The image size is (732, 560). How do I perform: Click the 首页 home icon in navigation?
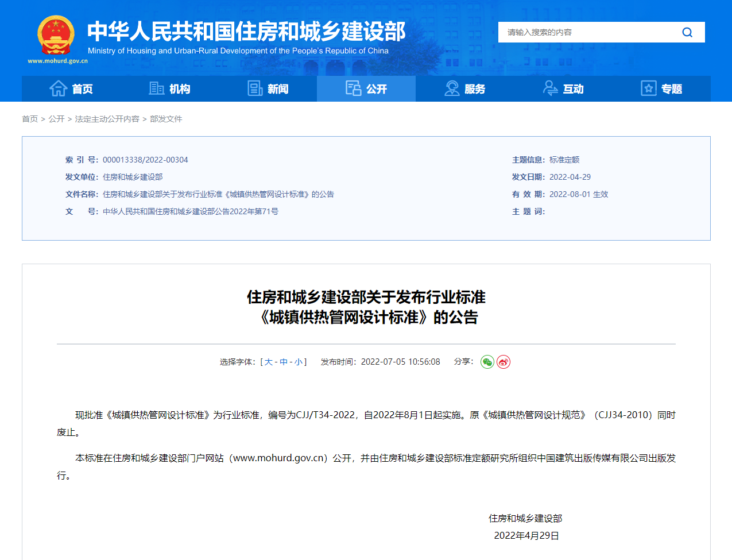59,88
